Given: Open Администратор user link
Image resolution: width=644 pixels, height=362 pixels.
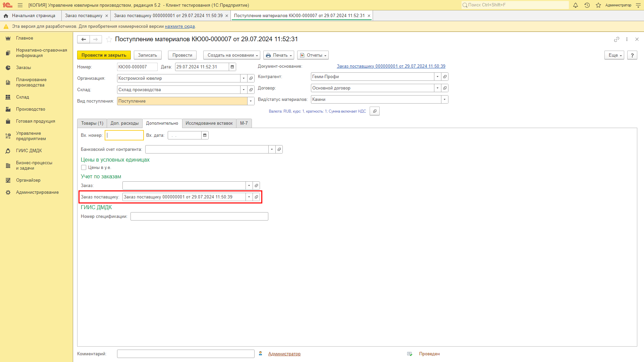Looking at the screenshot, I should [x=284, y=354].
